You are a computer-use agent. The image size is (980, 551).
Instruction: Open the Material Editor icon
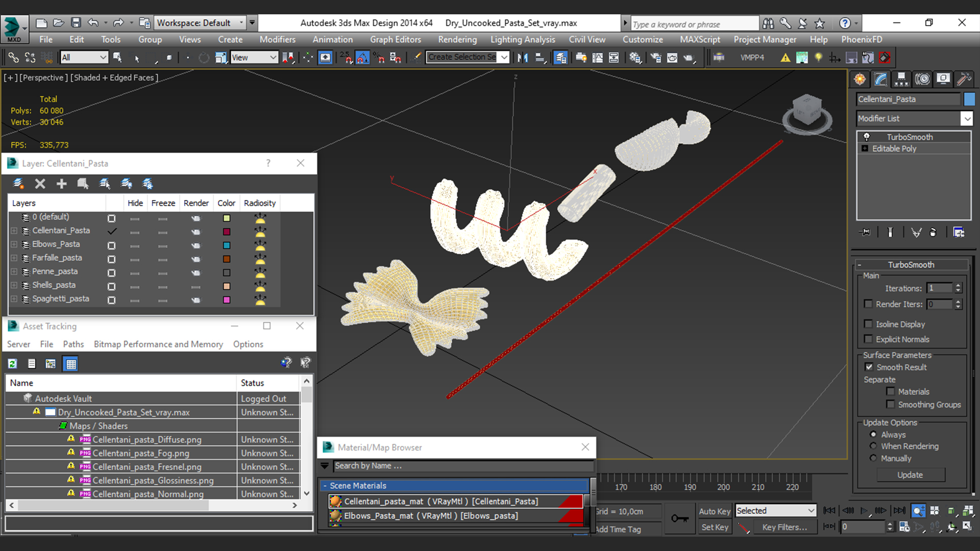click(x=635, y=58)
